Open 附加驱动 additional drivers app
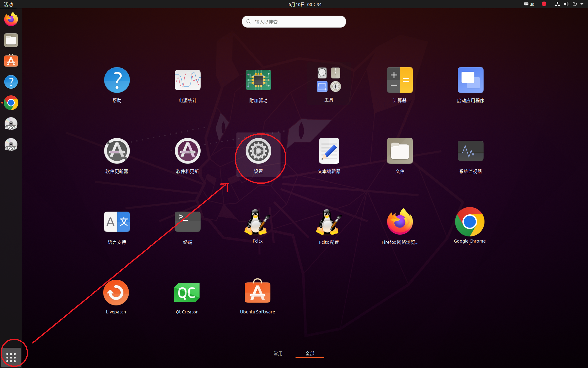The width and height of the screenshot is (588, 368). tap(258, 80)
